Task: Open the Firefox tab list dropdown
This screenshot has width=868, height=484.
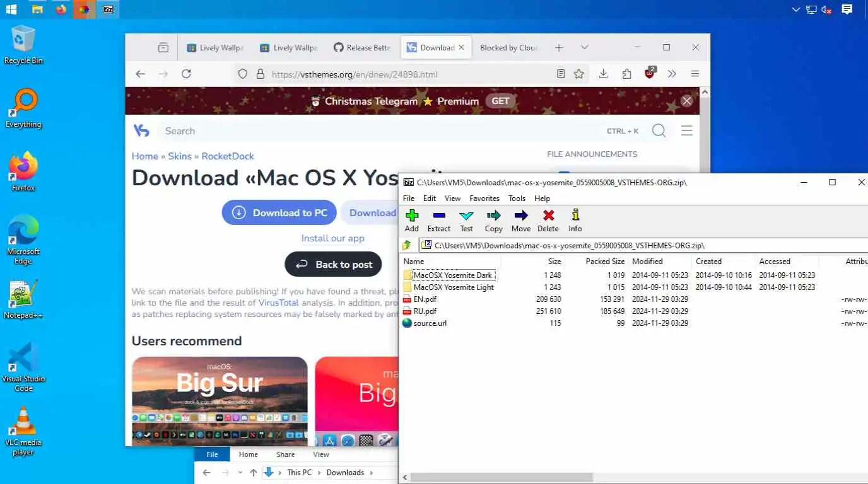Action: coord(585,47)
